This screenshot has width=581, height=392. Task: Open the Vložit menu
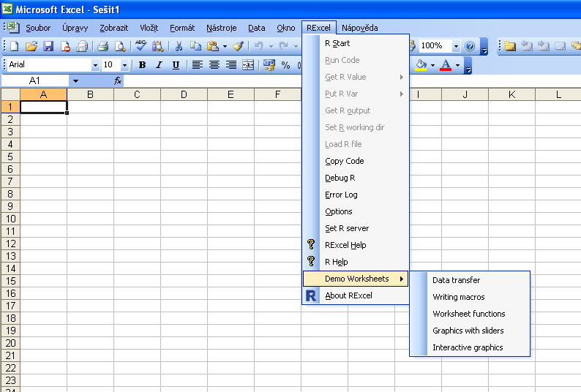tap(149, 28)
